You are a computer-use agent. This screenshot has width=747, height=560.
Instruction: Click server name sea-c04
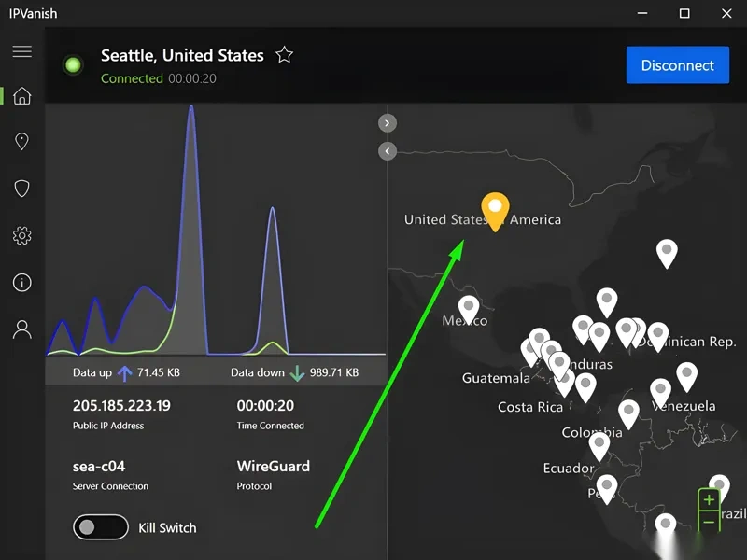pyautogui.click(x=99, y=466)
